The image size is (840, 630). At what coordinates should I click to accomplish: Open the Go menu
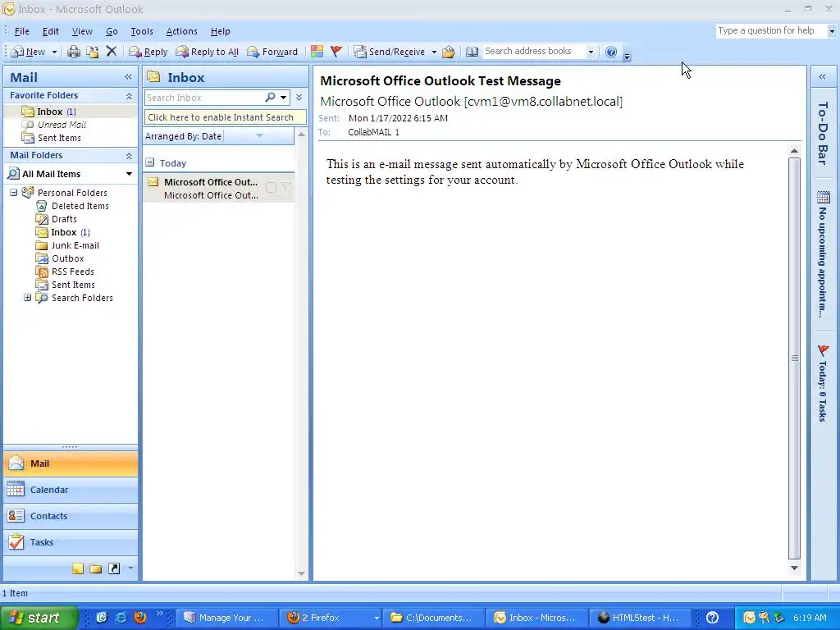[112, 31]
